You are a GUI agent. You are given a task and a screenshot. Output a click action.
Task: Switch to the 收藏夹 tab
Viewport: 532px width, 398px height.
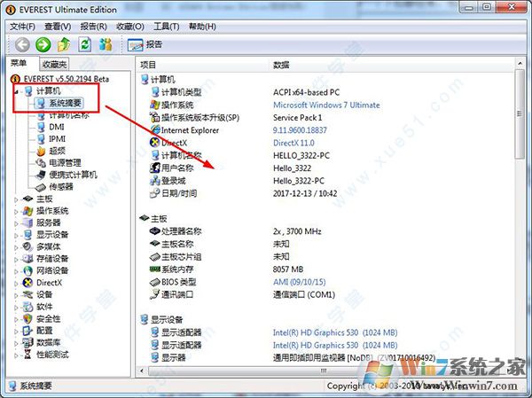click(54, 64)
